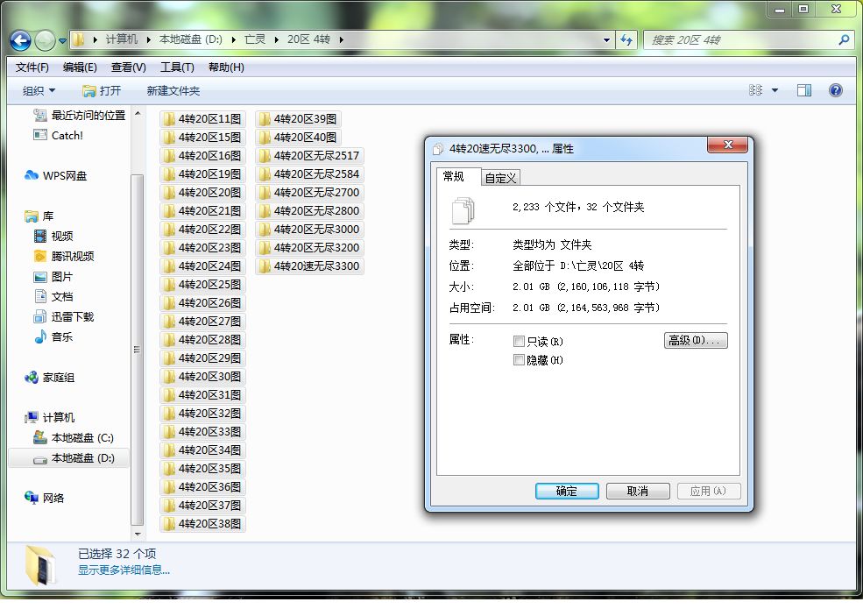Select the 4转20区11图 folder

pyautogui.click(x=202, y=119)
